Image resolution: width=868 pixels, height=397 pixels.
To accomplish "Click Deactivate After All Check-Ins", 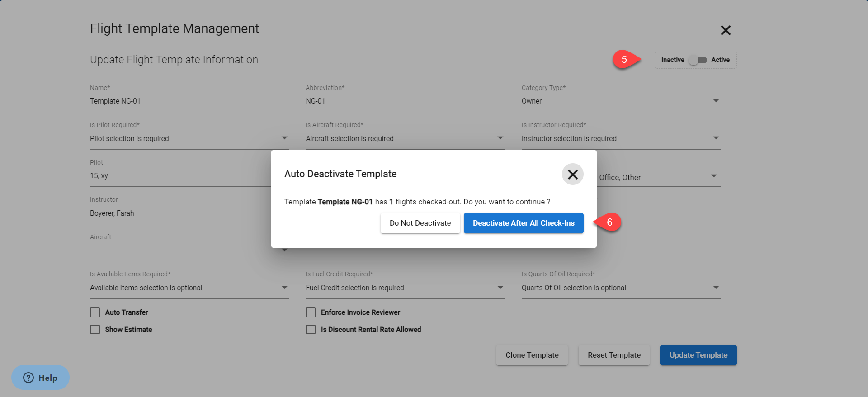I will 523,223.
